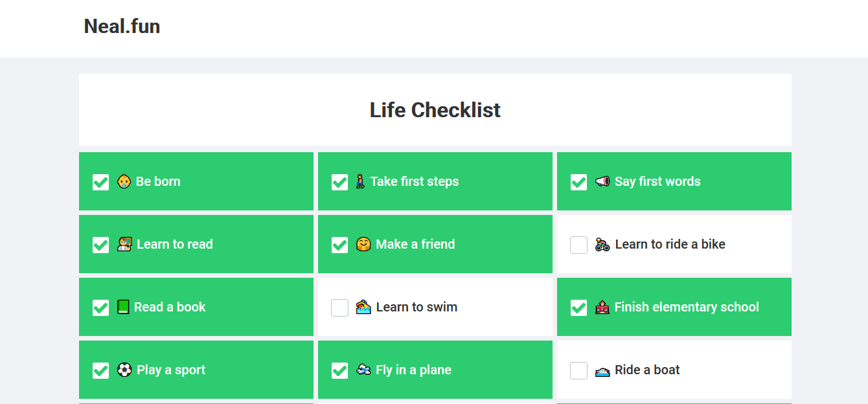Click the hugging face emoji icon
Screen dimensions: 868x404
(x=363, y=244)
